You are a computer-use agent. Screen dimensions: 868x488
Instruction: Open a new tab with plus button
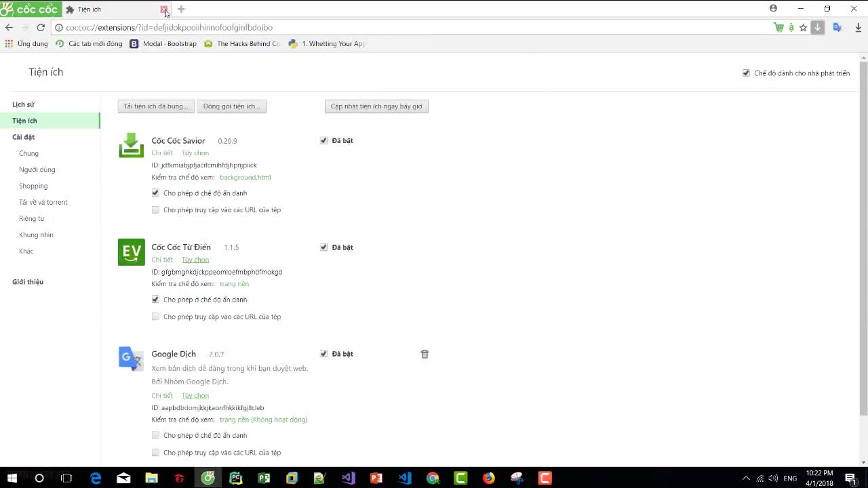pyautogui.click(x=181, y=9)
